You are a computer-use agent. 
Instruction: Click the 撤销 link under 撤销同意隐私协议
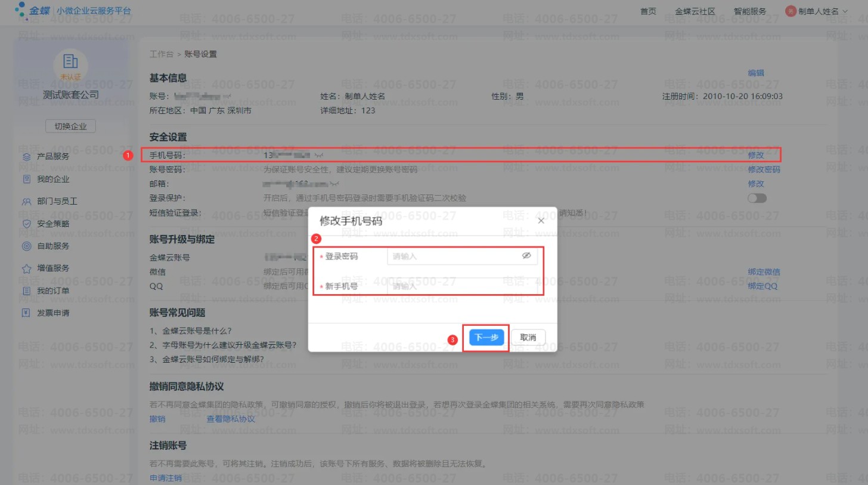[x=157, y=419]
